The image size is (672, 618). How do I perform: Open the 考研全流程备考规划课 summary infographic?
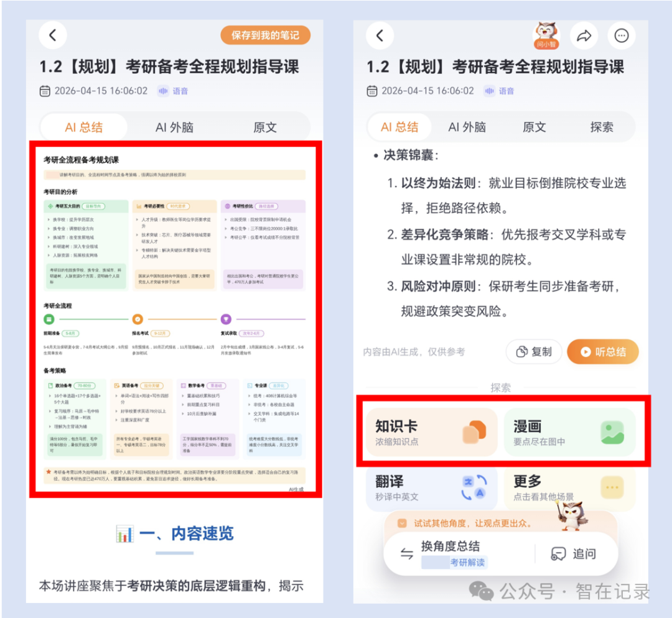175,320
